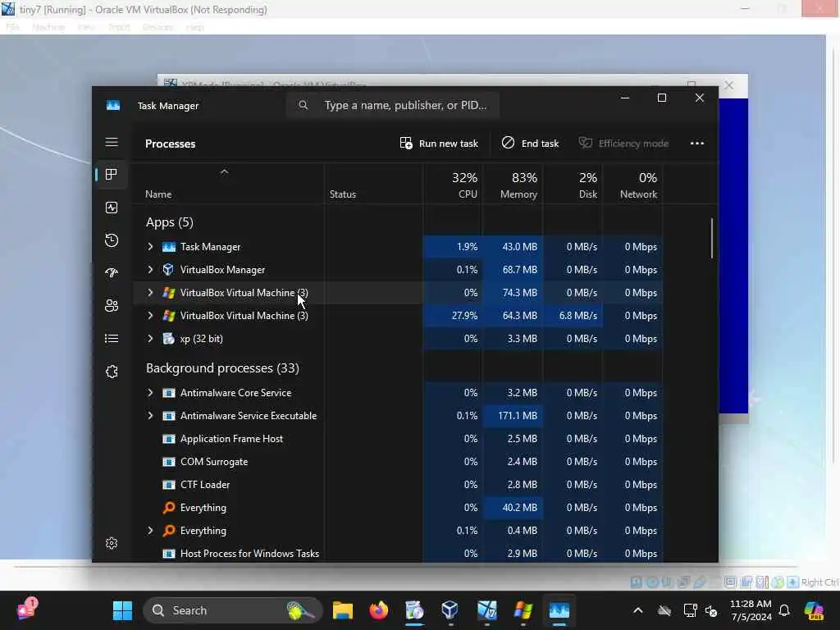Select Host Process for Windows Tasks row
The height and width of the screenshot is (630, 840).
coord(398,554)
